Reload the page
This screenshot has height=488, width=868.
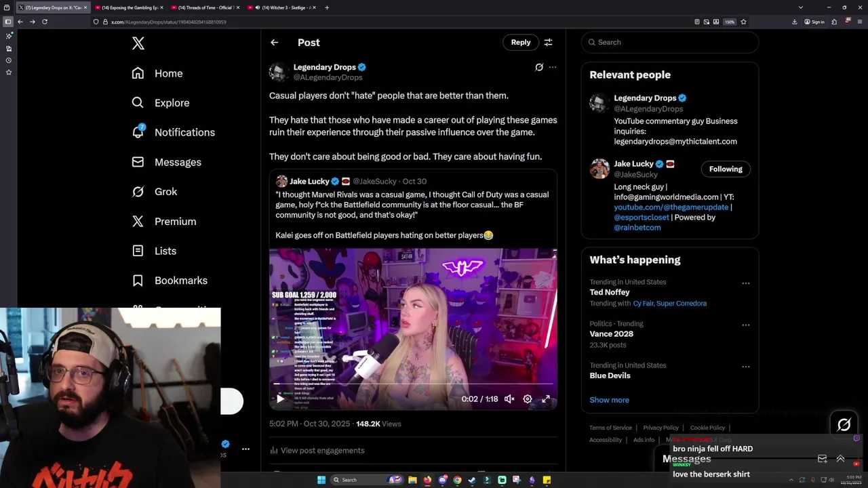click(45, 22)
